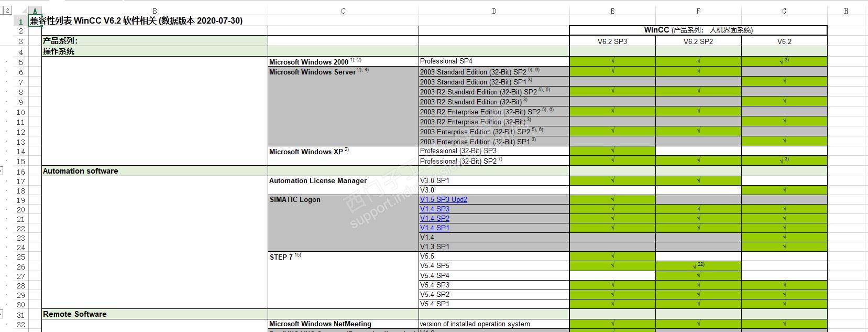Select the 'V6.2 SP2' version header cell
The width and height of the screenshot is (868, 332).
point(698,41)
